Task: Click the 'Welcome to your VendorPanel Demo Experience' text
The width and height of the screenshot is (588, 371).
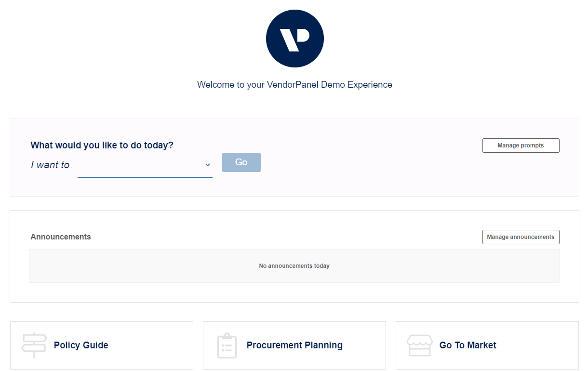Action: point(294,85)
